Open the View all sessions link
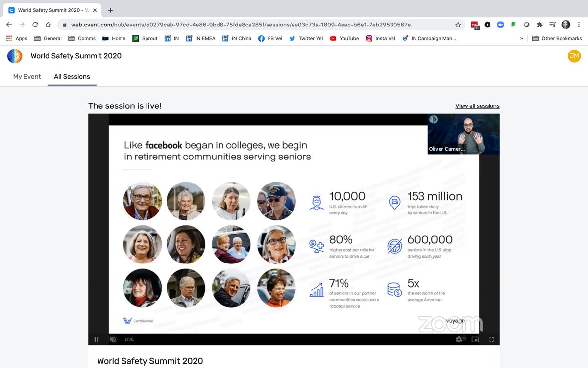This screenshot has width=588, height=368. coord(477,106)
